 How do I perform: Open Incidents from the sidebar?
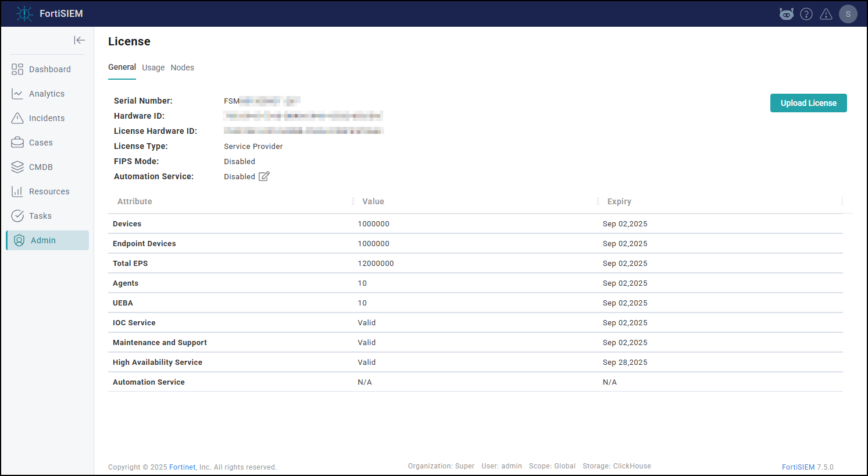48,118
